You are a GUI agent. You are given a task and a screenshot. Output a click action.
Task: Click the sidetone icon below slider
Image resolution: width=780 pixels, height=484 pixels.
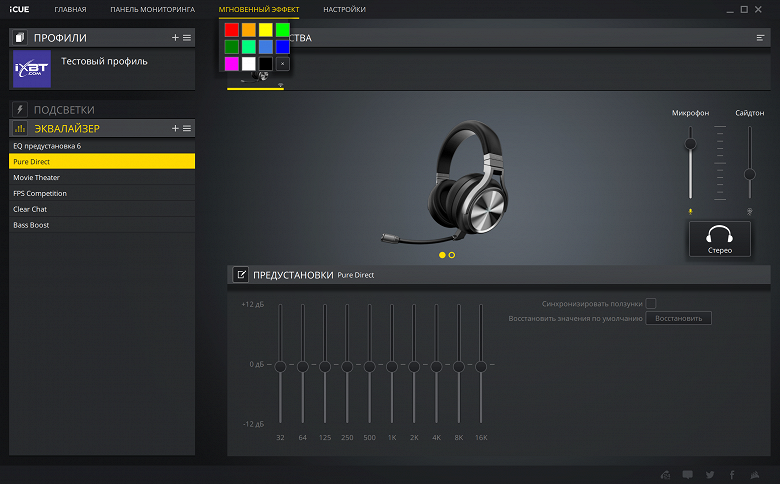[750, 211]
